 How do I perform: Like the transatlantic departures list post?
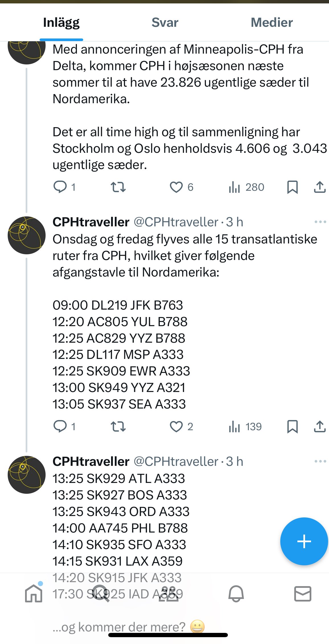point(176,427)
